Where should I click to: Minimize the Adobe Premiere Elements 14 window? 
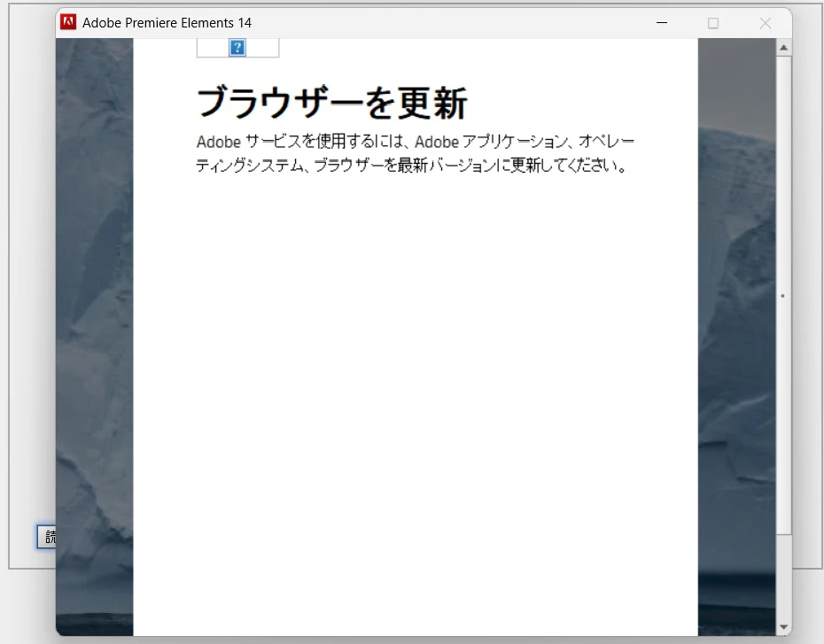point(662,23)
